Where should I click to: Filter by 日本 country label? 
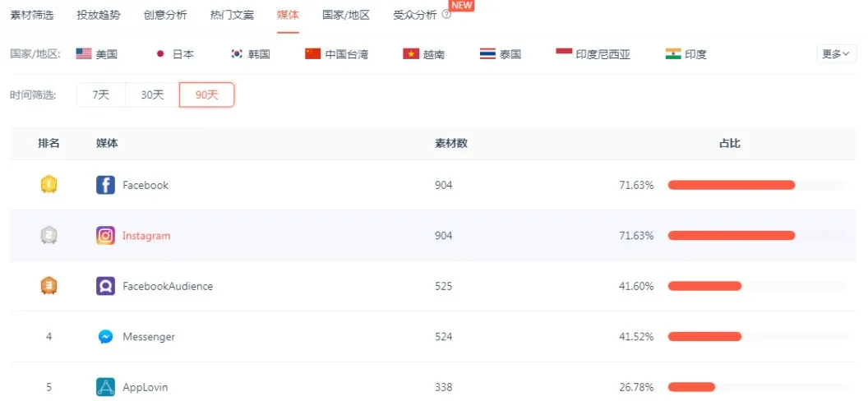pos(183,54)
